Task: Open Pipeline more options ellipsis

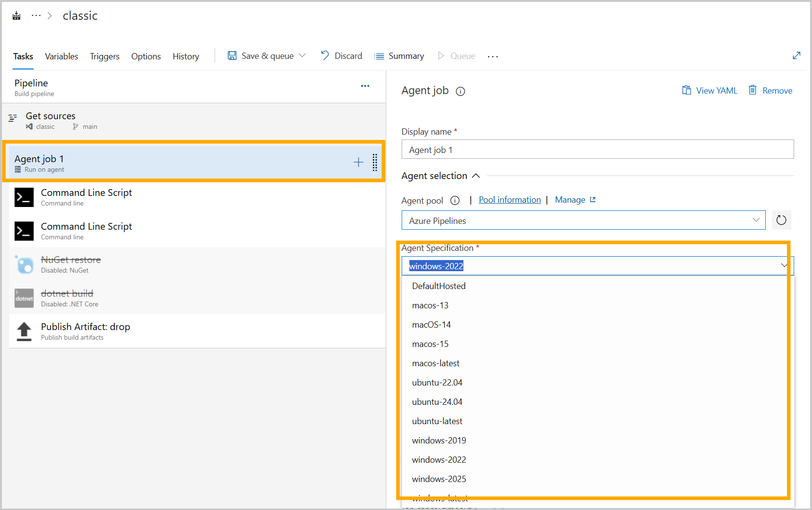Action: pos(365,86)
